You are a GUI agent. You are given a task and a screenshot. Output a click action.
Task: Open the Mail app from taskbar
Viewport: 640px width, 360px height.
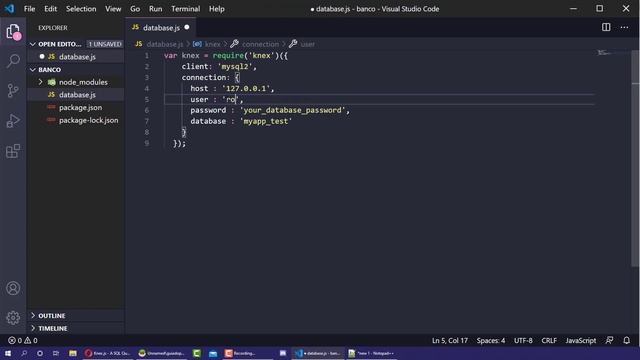click(213, 353)
